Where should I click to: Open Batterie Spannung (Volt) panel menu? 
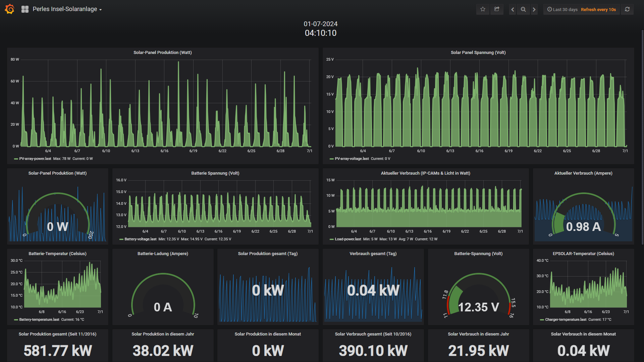[215, 173]
